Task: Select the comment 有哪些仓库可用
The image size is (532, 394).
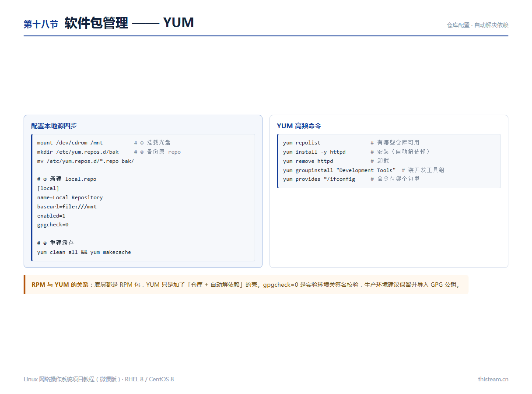Action: [395, 143]
